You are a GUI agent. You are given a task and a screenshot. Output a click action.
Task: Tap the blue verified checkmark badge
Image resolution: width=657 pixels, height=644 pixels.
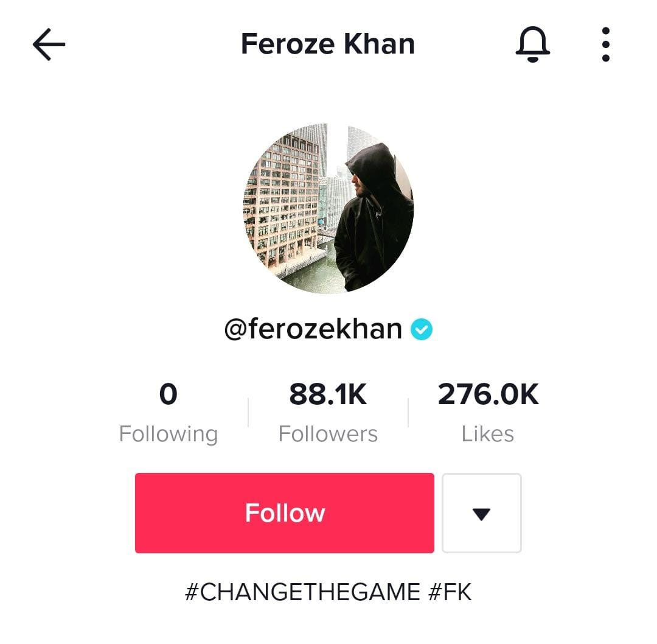421,329
